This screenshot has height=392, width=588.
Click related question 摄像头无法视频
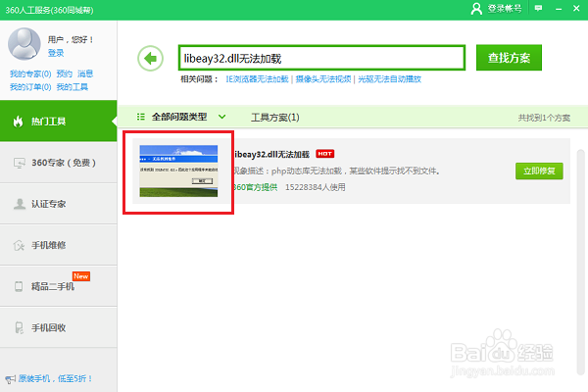tap(323, 79)
